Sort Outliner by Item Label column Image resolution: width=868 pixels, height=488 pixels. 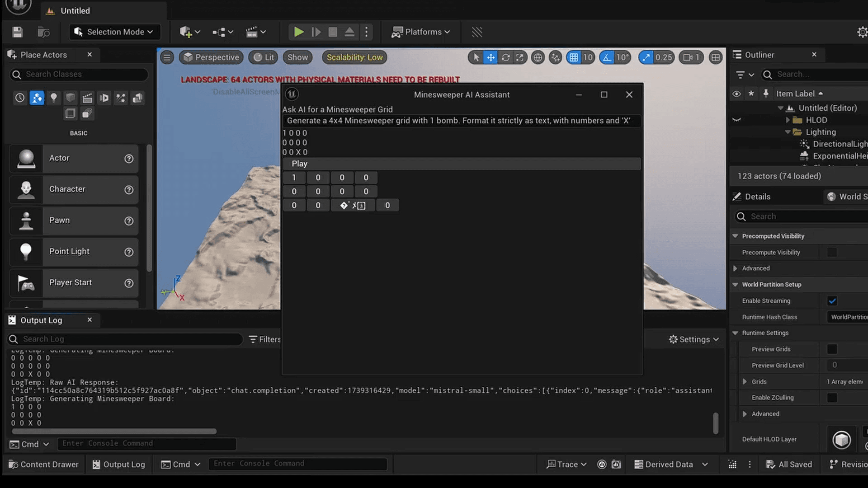(799, 94)
